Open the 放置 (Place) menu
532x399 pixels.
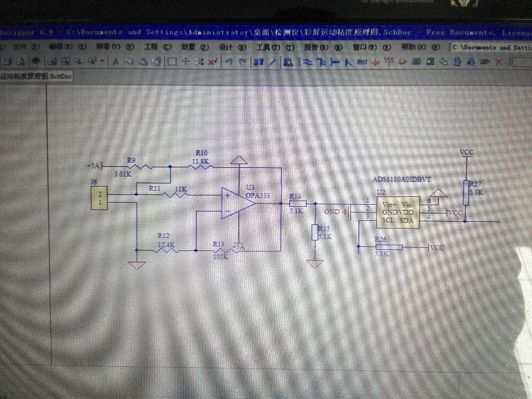pos(195,47)
